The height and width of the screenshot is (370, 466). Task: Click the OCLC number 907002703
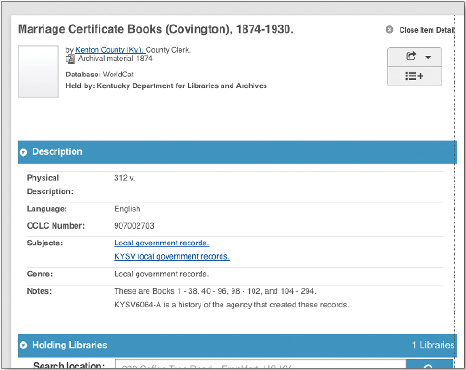point(134,226)
